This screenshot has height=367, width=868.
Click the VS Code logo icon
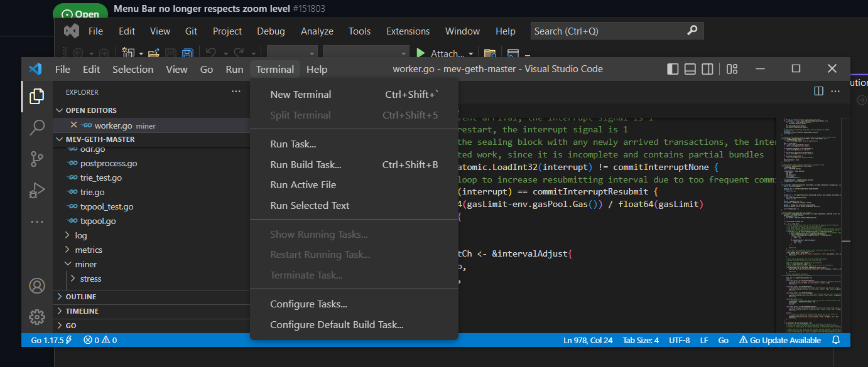[x=35, y=69]
